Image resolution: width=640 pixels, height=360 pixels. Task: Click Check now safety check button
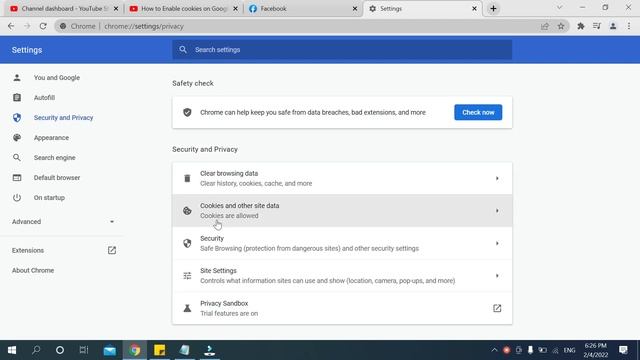tap(478, 112)
